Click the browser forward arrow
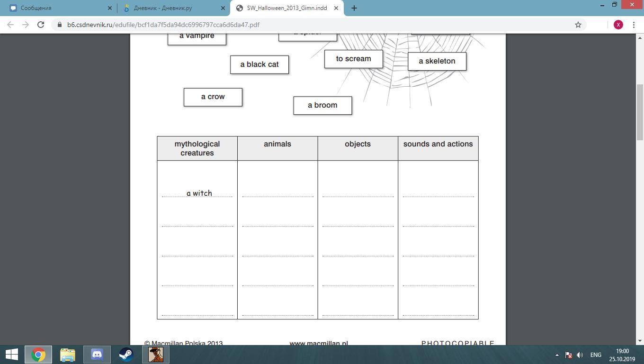Viewport: 644px width, 364px height. 26,25
